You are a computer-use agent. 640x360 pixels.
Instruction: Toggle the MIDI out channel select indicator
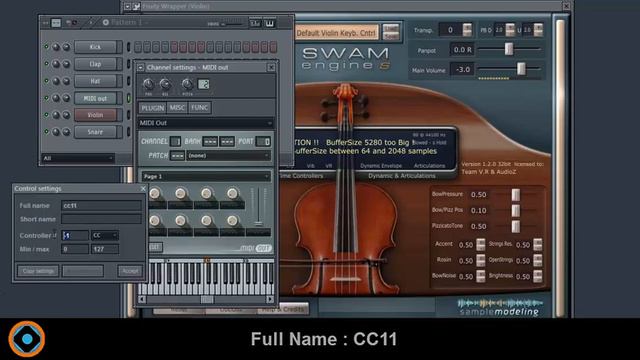coord(129,98)
